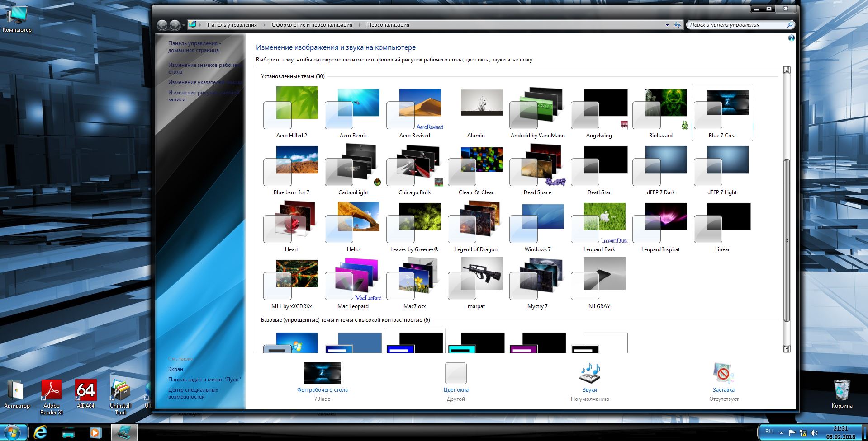868x441 pixels.
Task: Expand the chevron after Панель управления
Action: point(264,25)
